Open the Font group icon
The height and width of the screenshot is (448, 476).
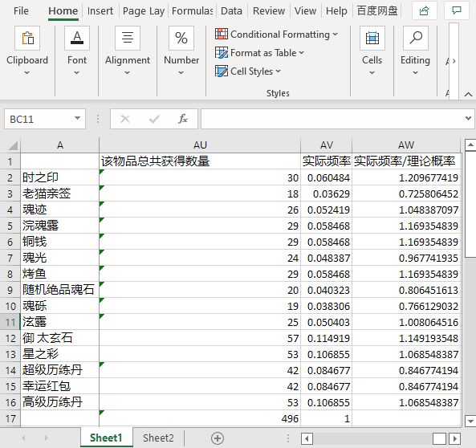(x=77, y=39)
